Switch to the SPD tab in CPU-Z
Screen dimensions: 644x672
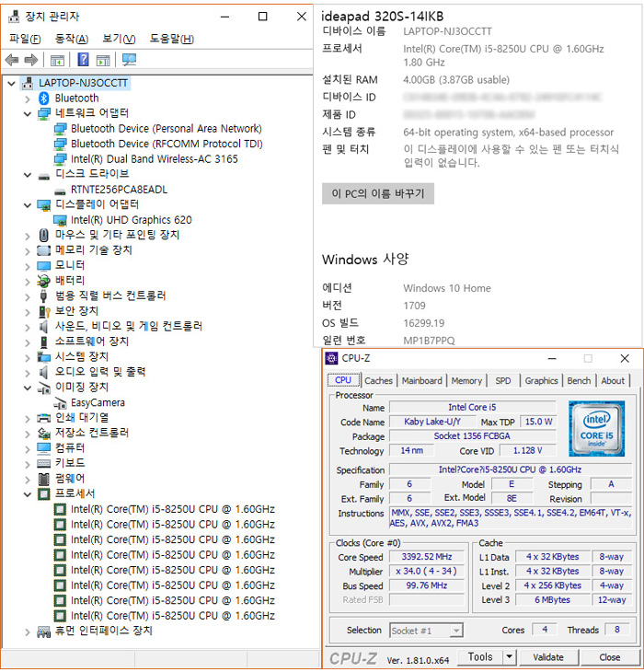tap(503, 380)
